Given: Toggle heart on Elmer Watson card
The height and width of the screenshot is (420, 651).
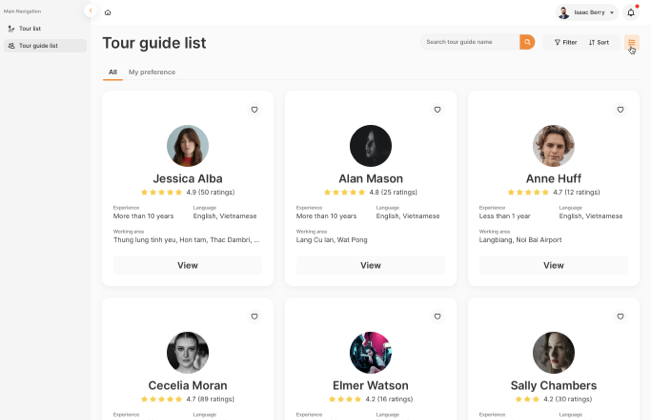Looking at the screenshot, I should pos(437,316).
